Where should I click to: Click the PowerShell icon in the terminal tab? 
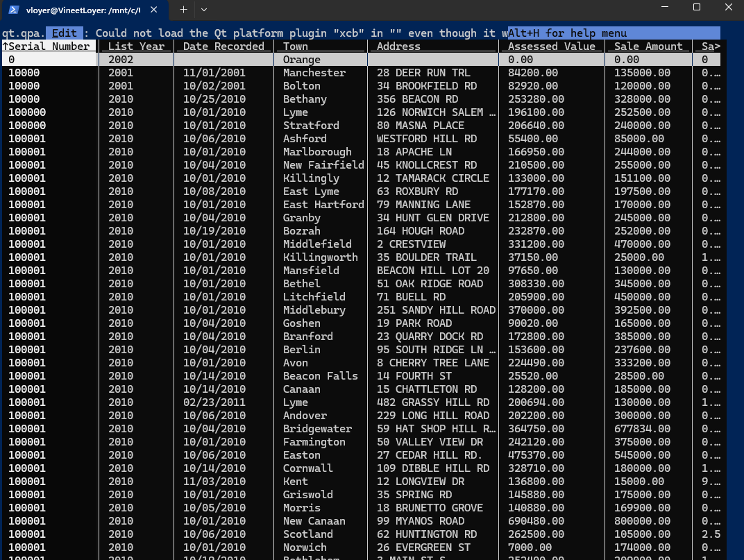[x=12, y=10]
